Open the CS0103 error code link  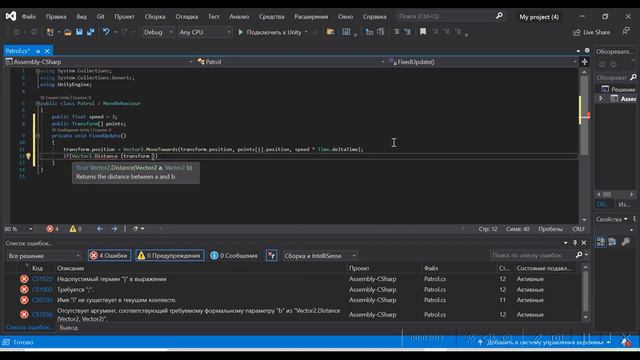(42, 300)
